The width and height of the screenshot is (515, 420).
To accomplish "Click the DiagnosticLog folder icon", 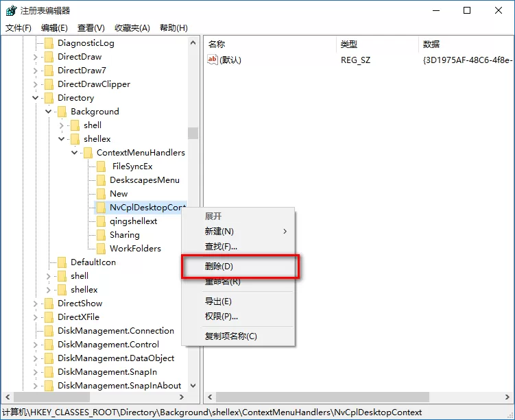I will (x=49, y=43).
